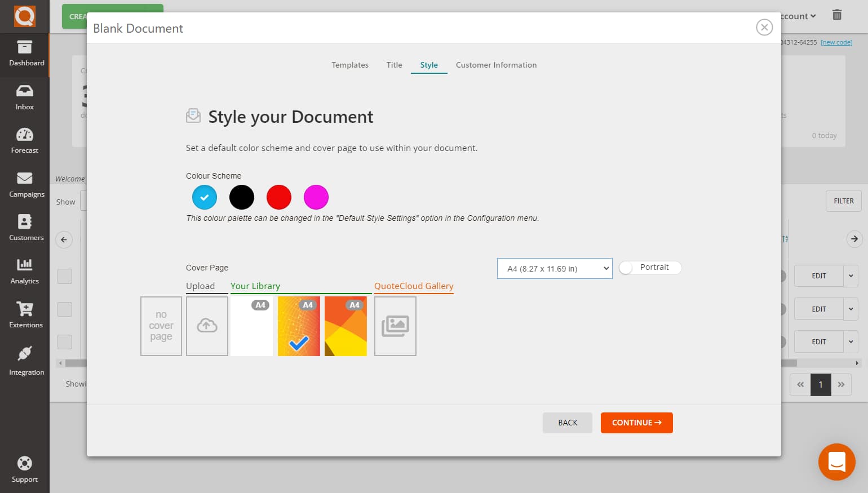View Analytics from the sidebar

pos(24,272)
